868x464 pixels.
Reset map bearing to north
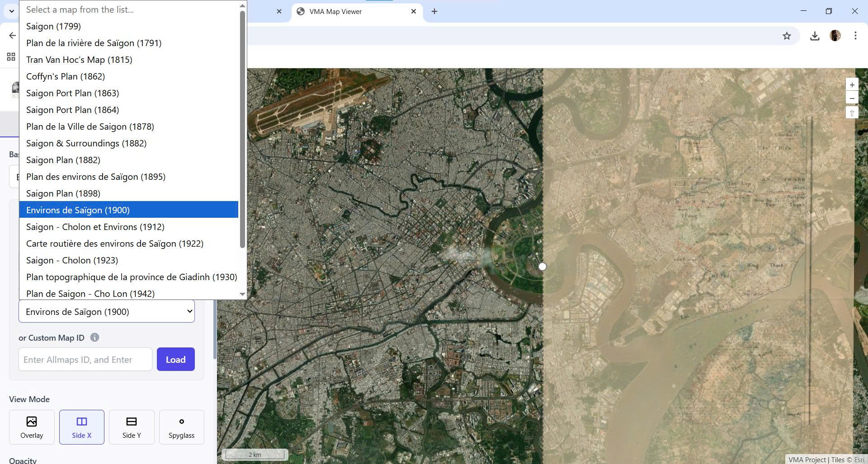[x=852, y=113]
